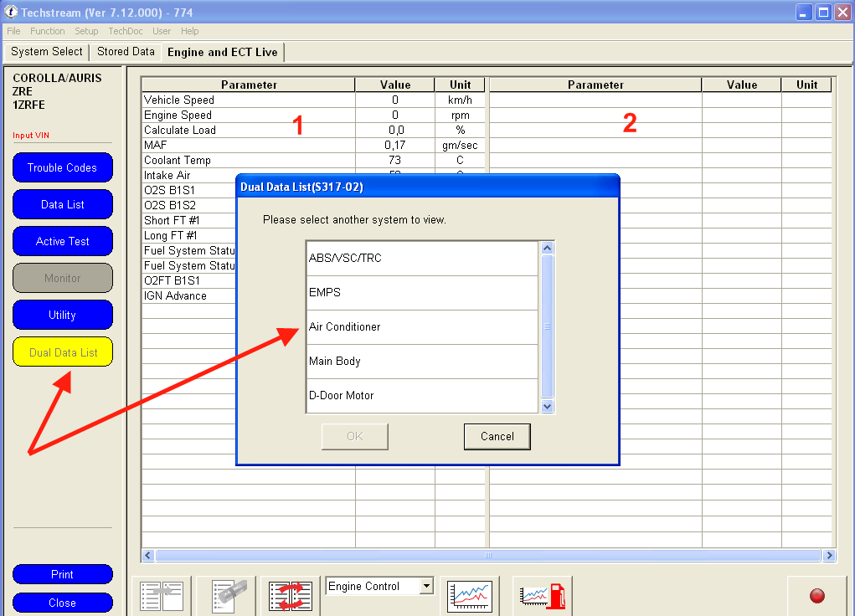Click the Active Test button
Image resolution: width=855 pixels, height=616 pixels.
63,241
